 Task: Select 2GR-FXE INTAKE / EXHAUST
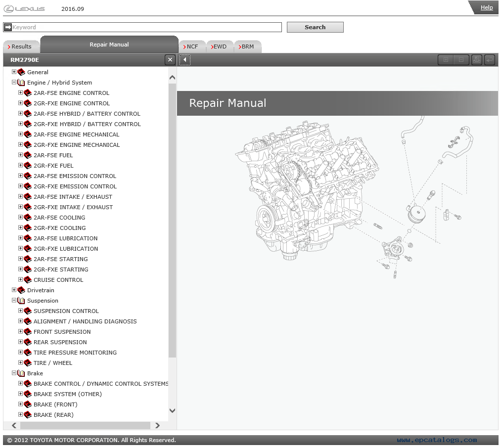[x=73, y=207]
